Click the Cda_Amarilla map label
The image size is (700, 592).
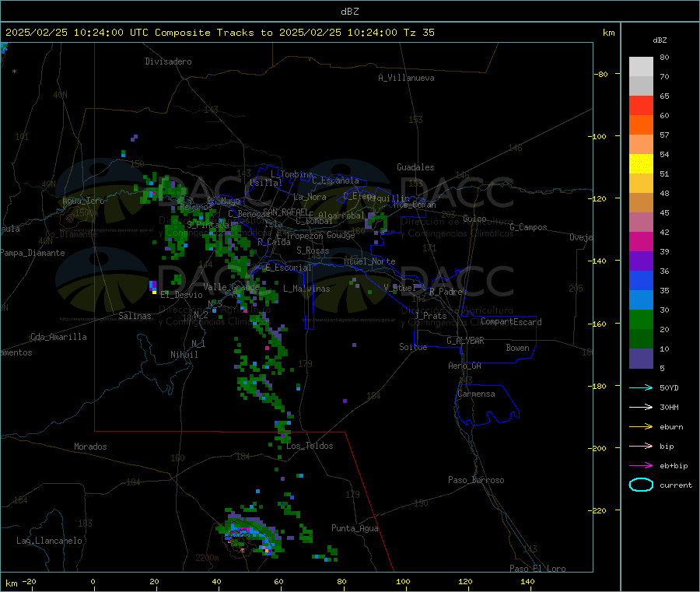pyautogui.click(x=58, y=337)
